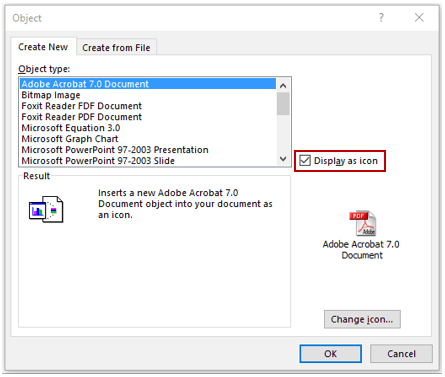Select Microsoft Graph Chart entry
The height and width of the screenshot is (377, 445).
point(148,139)
